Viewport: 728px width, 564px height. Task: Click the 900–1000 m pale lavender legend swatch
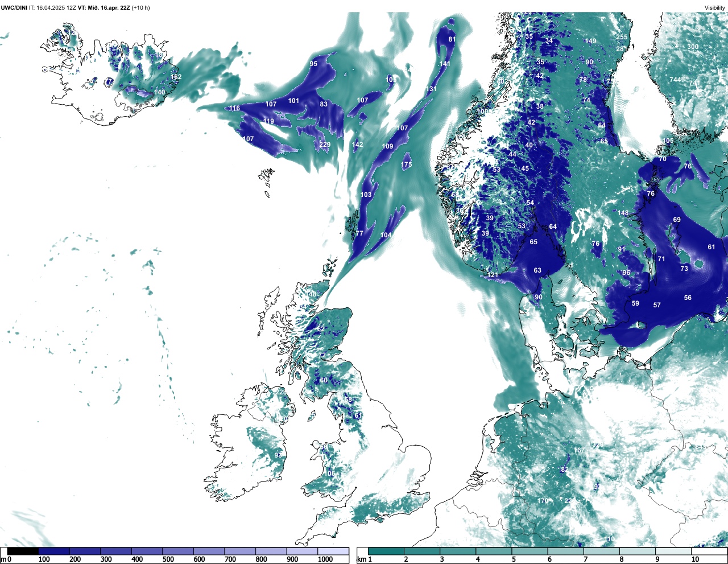pos(302,551)
